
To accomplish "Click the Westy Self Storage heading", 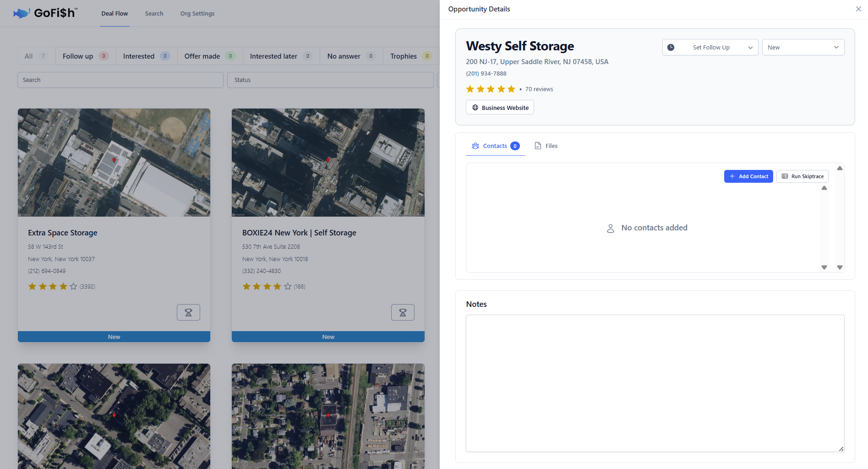I will (x=520, y=46).
